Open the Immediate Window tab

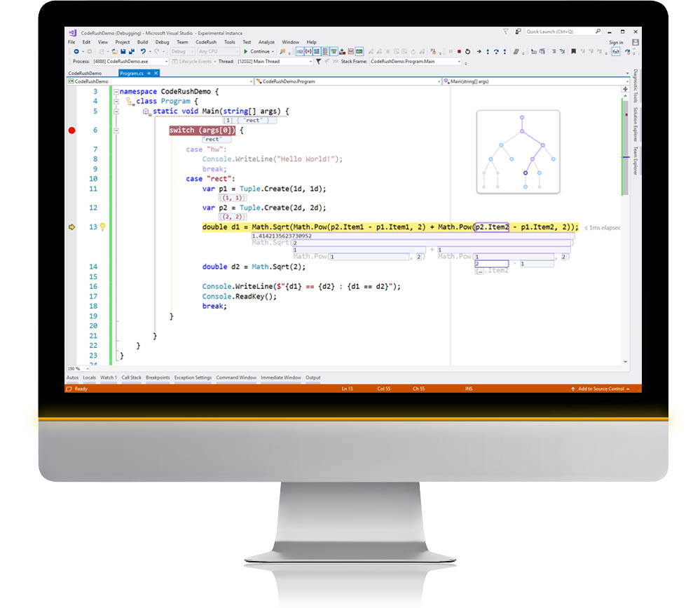point(281,378)
